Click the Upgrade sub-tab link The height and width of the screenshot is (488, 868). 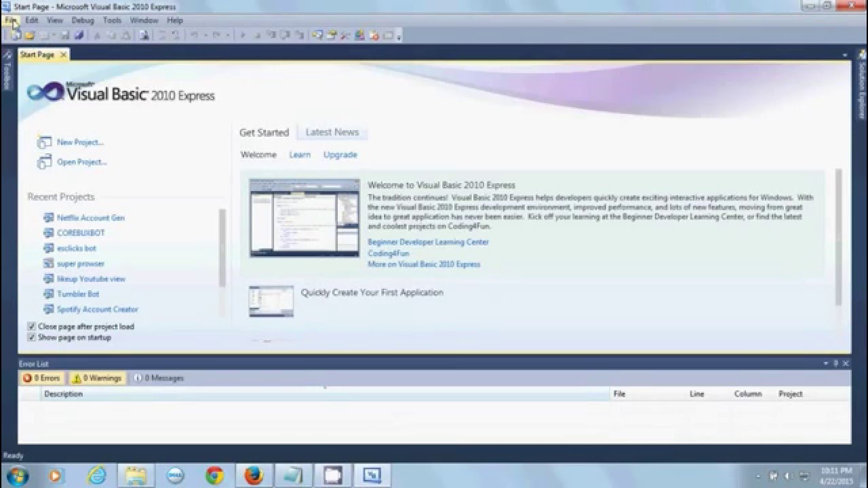pos(340,155)
